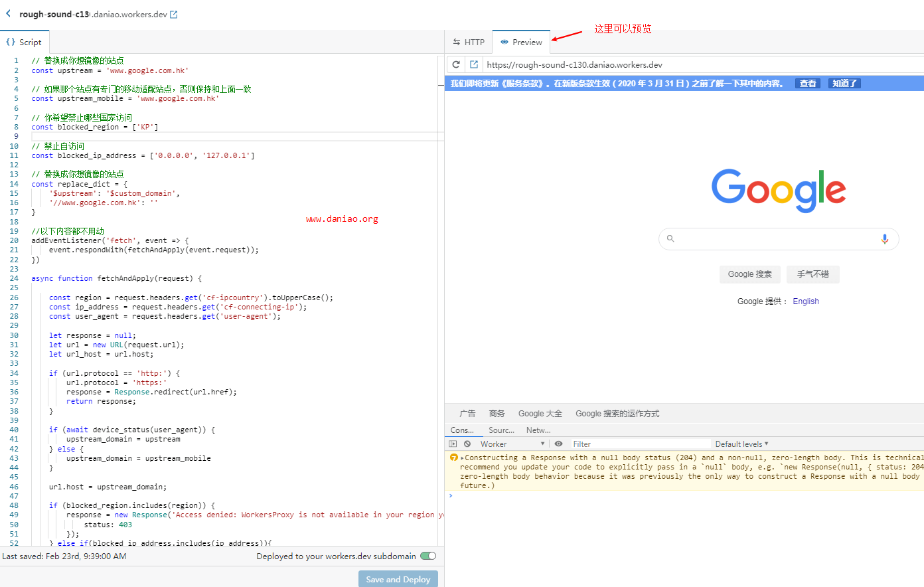
Task: Open the Sources devtools tab
Action: pos(501,430)
